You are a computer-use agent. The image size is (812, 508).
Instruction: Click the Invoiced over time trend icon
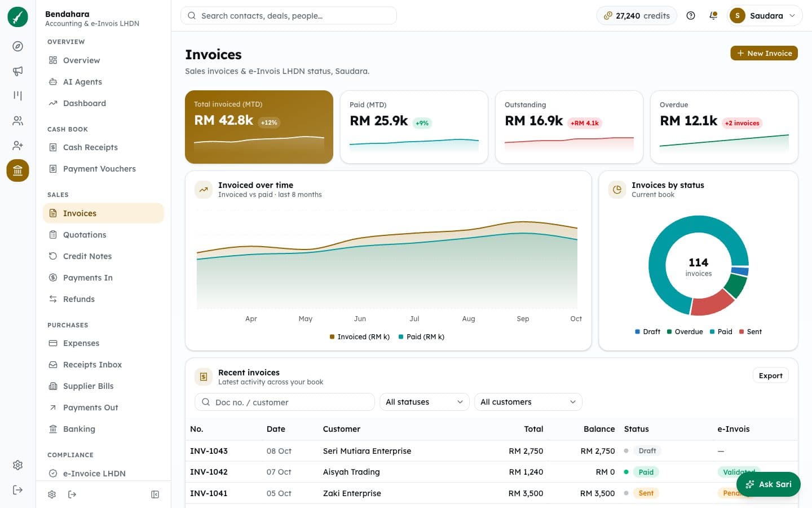coord(204,190)
